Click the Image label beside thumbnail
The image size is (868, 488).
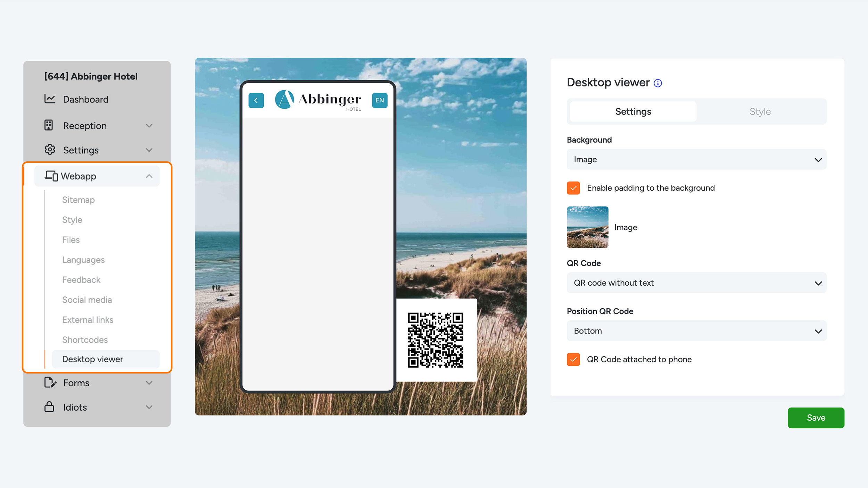click(x=626, y=227)
